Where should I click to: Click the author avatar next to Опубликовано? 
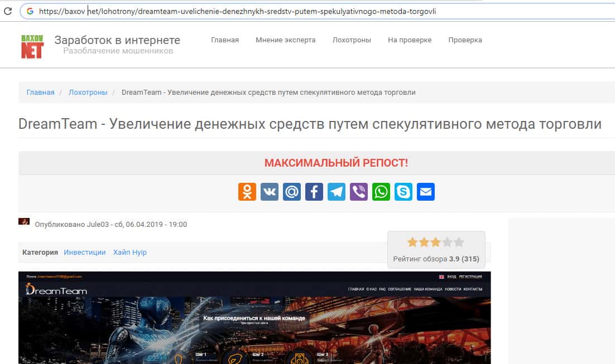24,221
